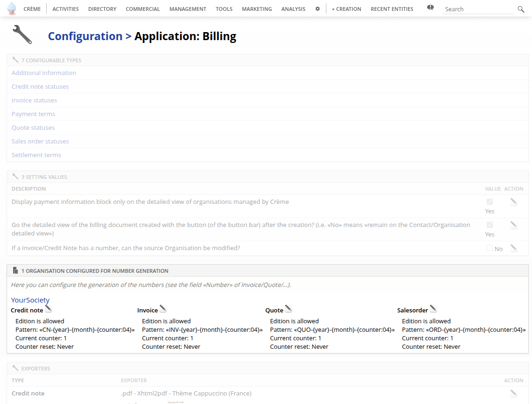Click Counter reset: Never under Invoice
Viewport: 532px width, 404px height.
click(171, 346)
